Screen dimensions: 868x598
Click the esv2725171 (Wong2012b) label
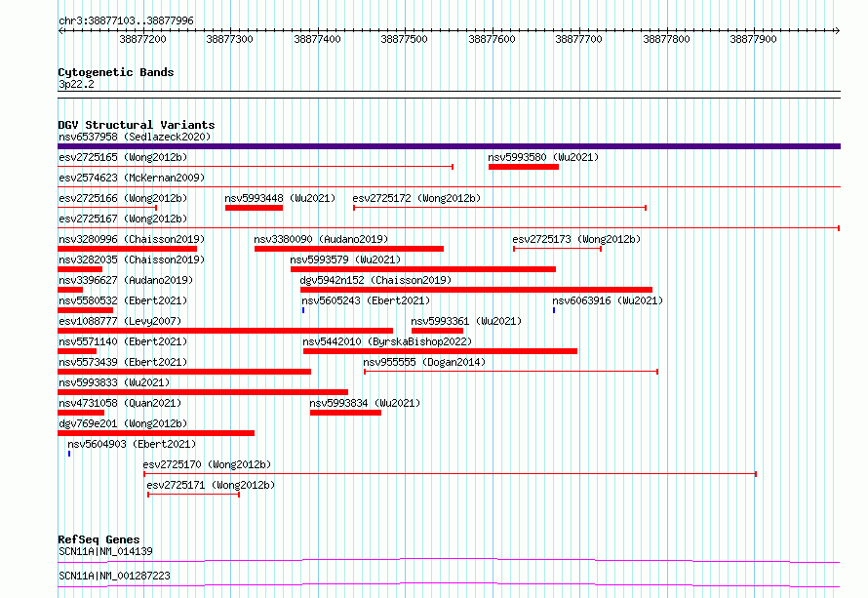tap(211, 485)
